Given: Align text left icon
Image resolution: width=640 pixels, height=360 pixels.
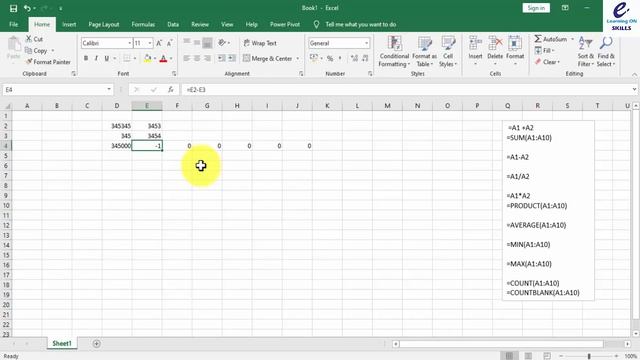Looking at the screenshot, I should (187, 58).
